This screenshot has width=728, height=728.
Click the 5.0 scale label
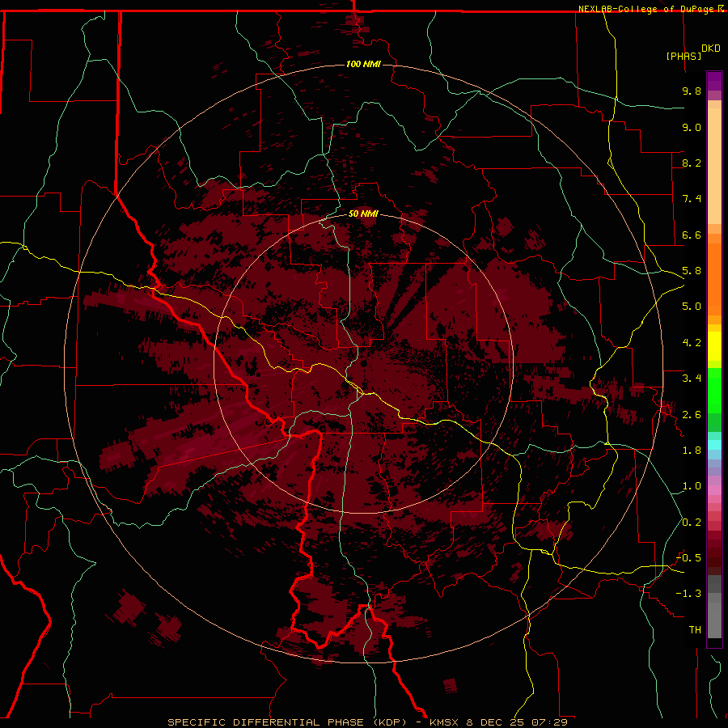pos(692,307)
